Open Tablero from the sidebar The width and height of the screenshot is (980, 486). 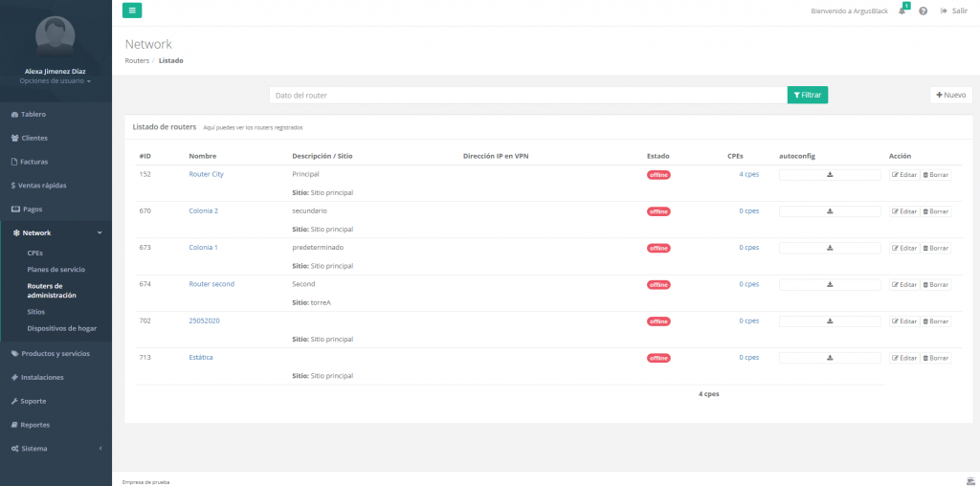tap(33, 115)
